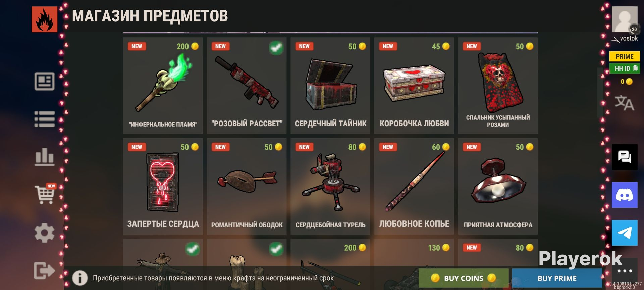Open the chat messages icon

pyautogui.click(x=625, y=157)
